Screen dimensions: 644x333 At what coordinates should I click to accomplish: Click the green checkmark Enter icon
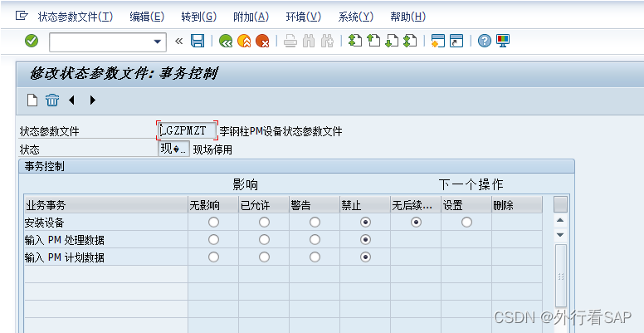click(x=32, y=41)
